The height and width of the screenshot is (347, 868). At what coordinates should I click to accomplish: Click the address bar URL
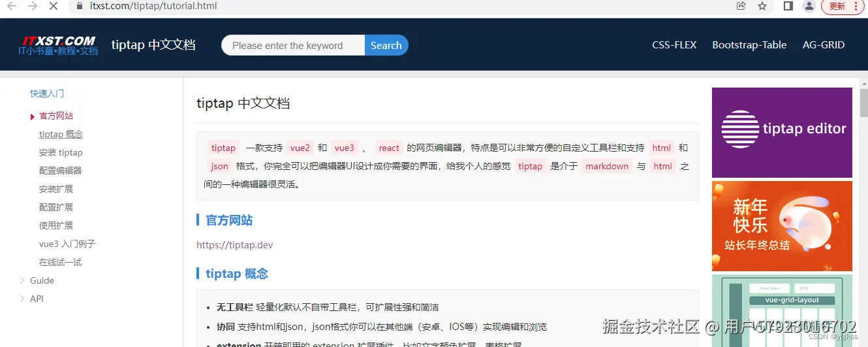tap(154, 6)
